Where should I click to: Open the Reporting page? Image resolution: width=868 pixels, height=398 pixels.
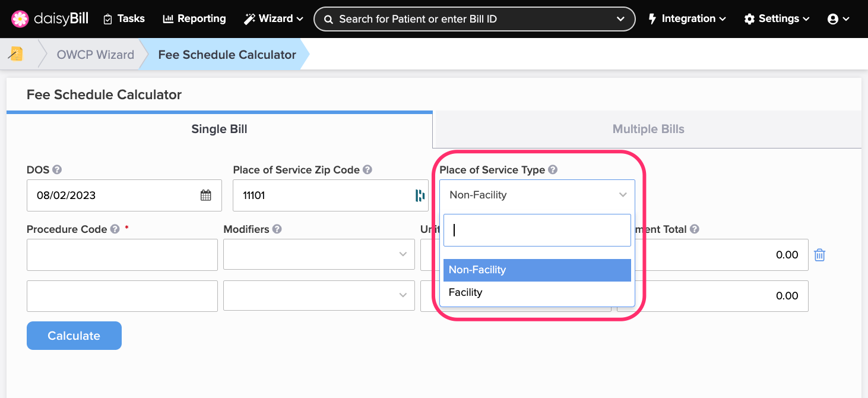(x=194, y=19)
